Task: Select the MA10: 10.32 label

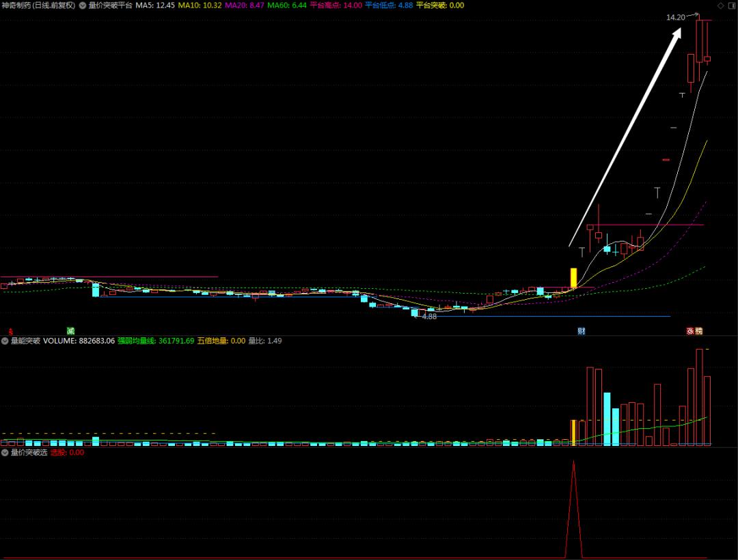Action: tap(200, 5)
